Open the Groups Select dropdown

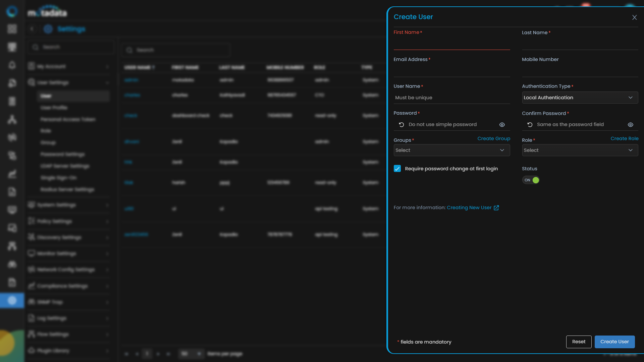451,150
